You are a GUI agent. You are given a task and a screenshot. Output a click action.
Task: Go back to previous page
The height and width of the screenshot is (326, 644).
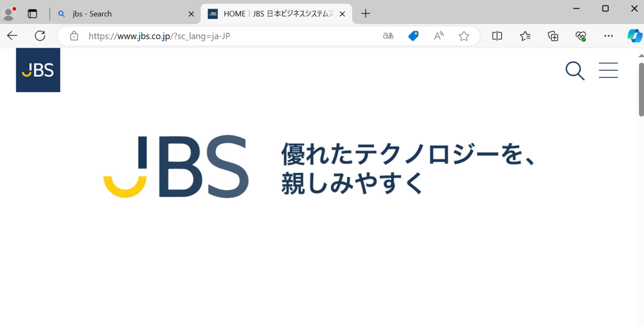point(12,36)
